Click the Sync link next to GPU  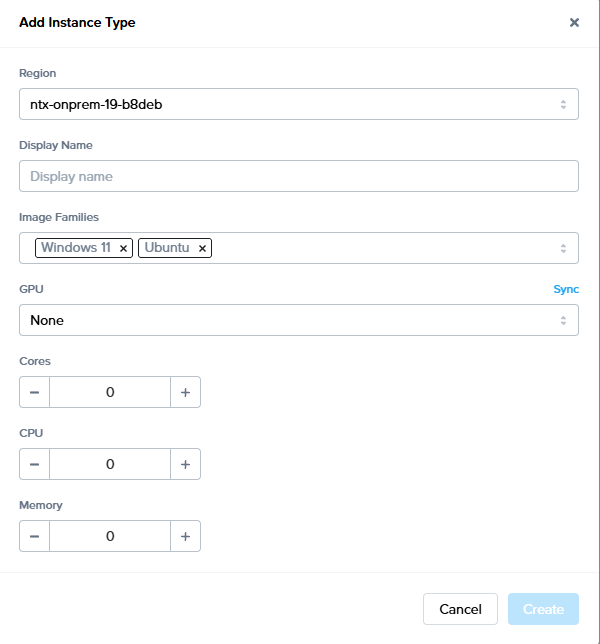tap(566, 289)
